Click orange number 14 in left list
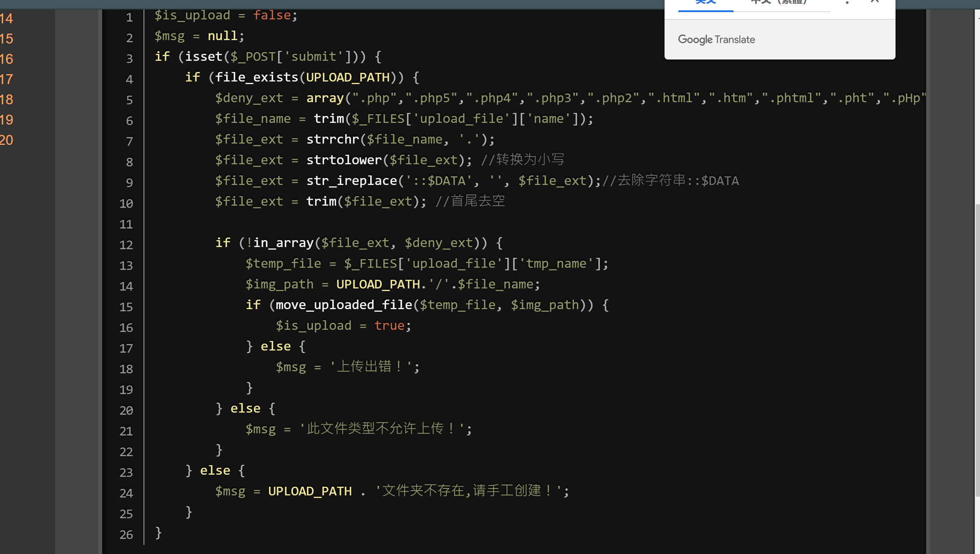This screenshot has height=554, width=980. pyautogui.click(x=6, y=19)
